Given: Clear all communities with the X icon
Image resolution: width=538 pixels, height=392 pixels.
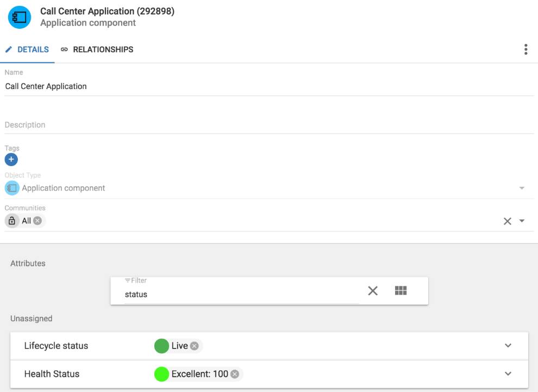Looking at the screenshot, I should click(x=508, y=221).
